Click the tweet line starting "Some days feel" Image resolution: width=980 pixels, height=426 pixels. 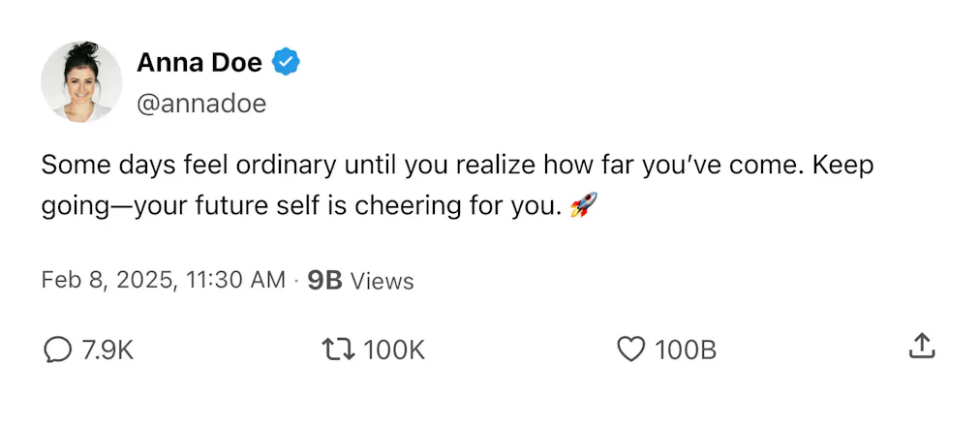tap(457, 166)
